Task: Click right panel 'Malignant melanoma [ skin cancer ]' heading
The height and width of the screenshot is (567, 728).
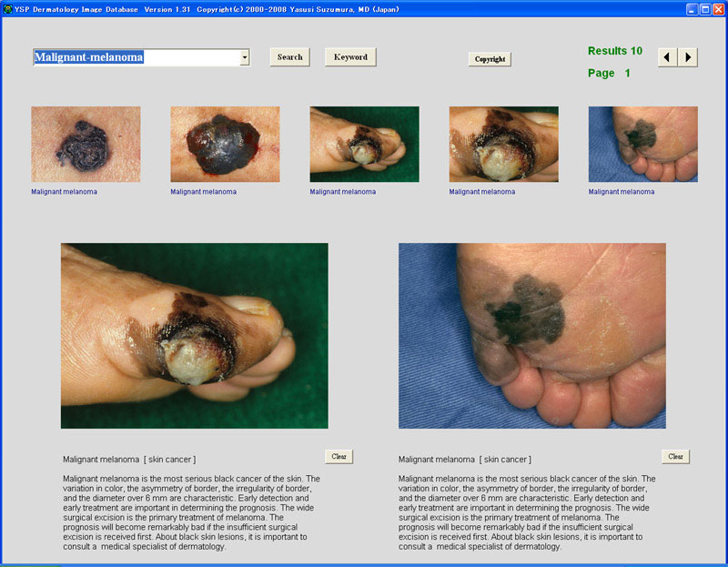Action: click(465, 460)
